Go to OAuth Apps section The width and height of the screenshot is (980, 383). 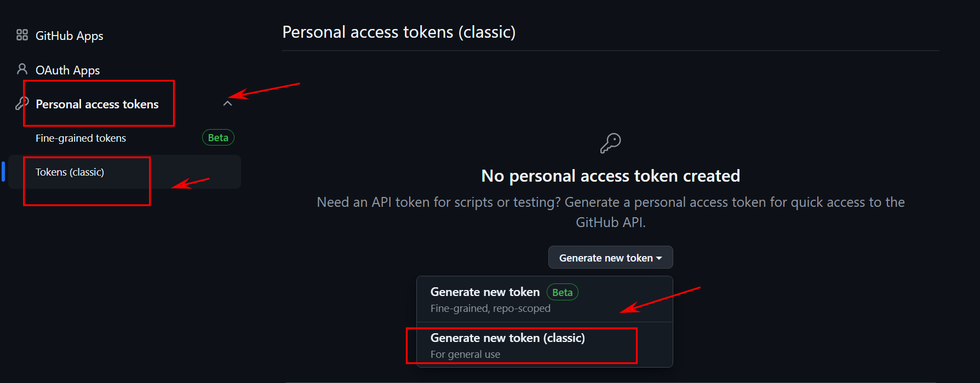(67, 70)
